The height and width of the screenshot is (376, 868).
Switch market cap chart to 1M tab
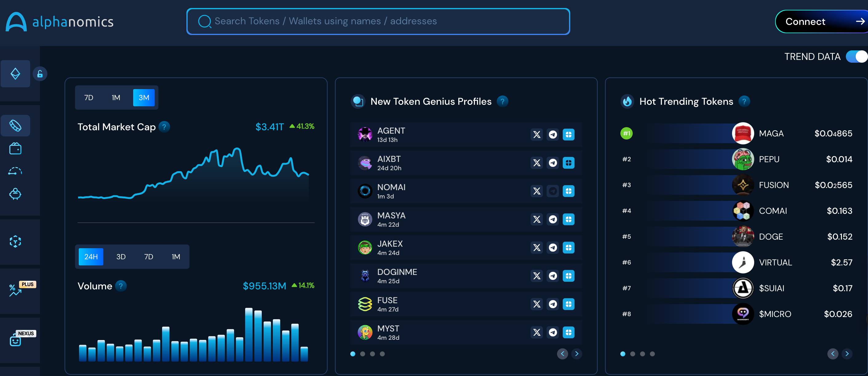[x=116, y=98]
